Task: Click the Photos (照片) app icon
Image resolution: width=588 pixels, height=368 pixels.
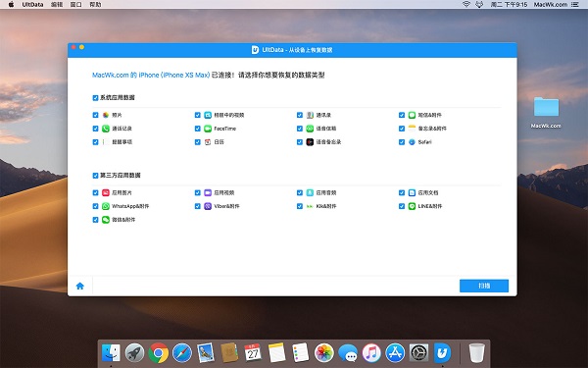Action: click(x=106, y=115)
